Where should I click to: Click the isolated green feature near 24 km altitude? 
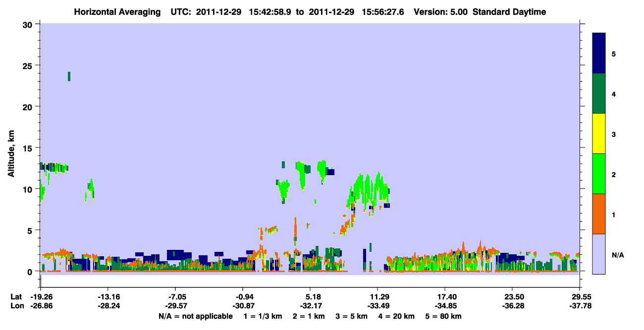pos(69,76)
